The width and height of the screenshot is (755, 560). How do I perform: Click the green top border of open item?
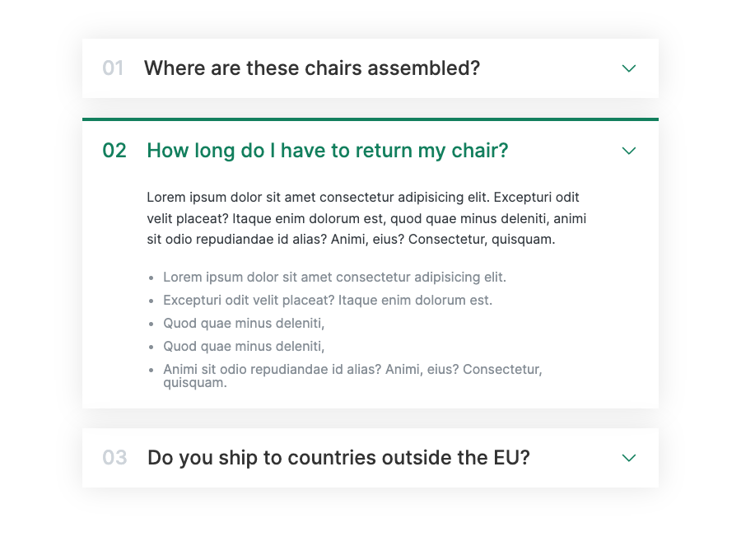(x=370, y=119)
